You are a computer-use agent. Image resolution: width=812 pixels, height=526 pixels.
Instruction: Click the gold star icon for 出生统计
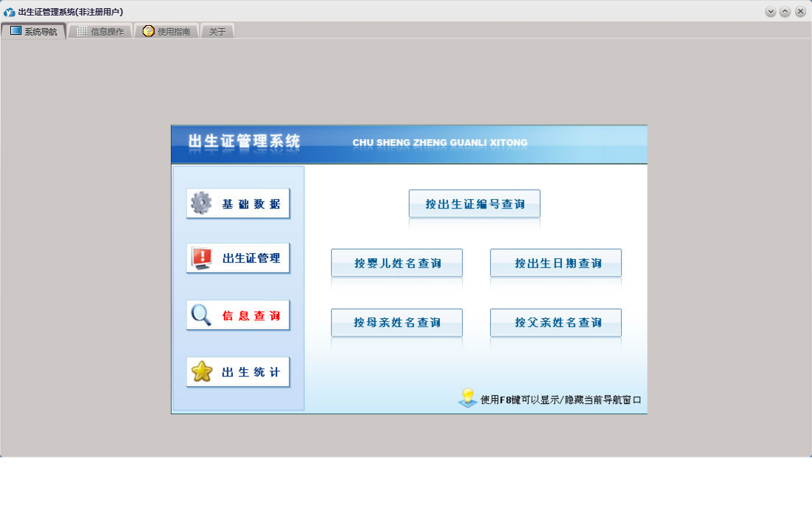pos(201,371)
